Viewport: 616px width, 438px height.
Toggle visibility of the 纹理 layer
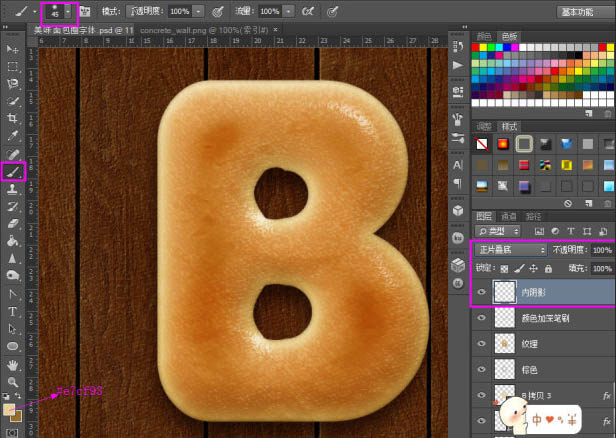coord(481,344)
